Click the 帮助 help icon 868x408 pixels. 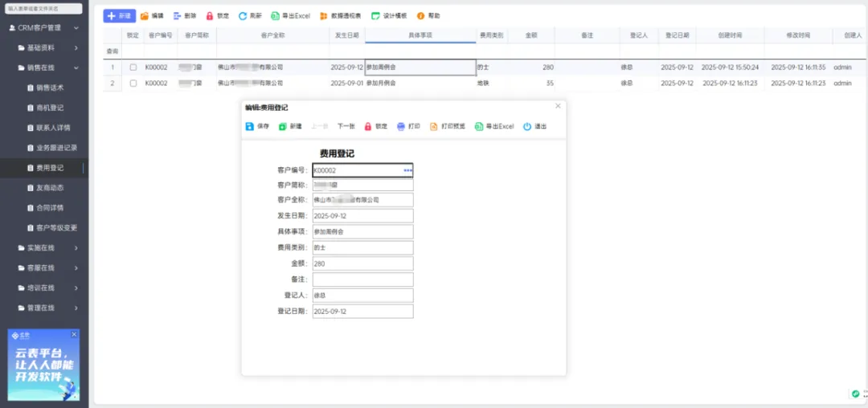[420, 16]
